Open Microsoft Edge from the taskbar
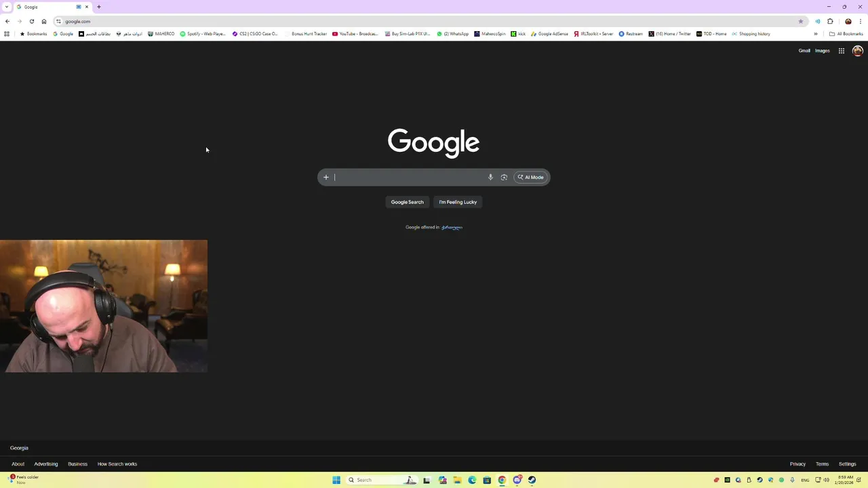Screen dimensions: 868x488 coord(473,480)
